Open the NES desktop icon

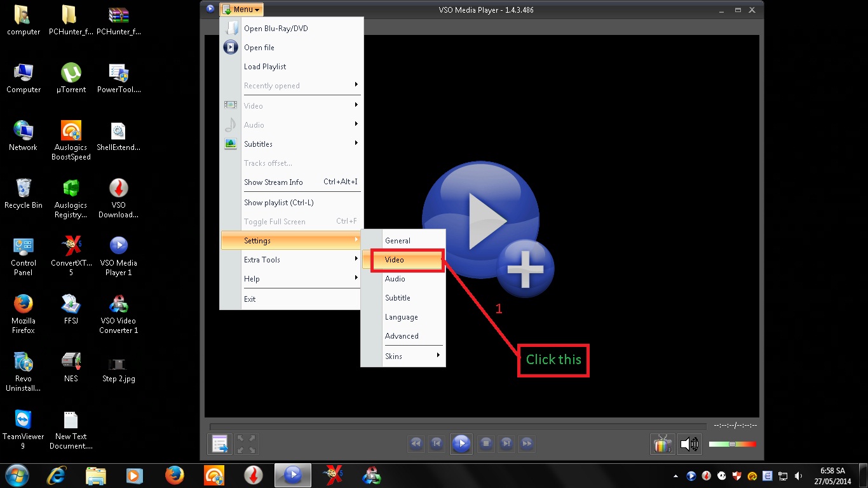click(x=71, y=367)
